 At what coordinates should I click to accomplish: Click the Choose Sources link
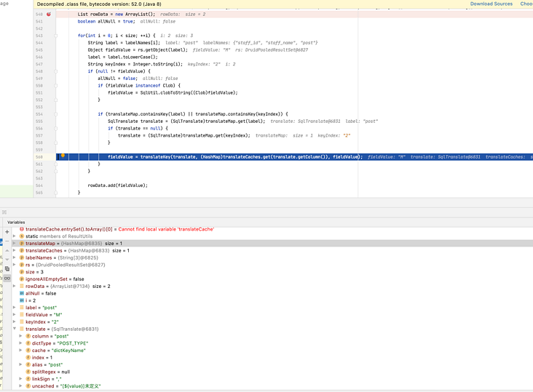point(526,4)
